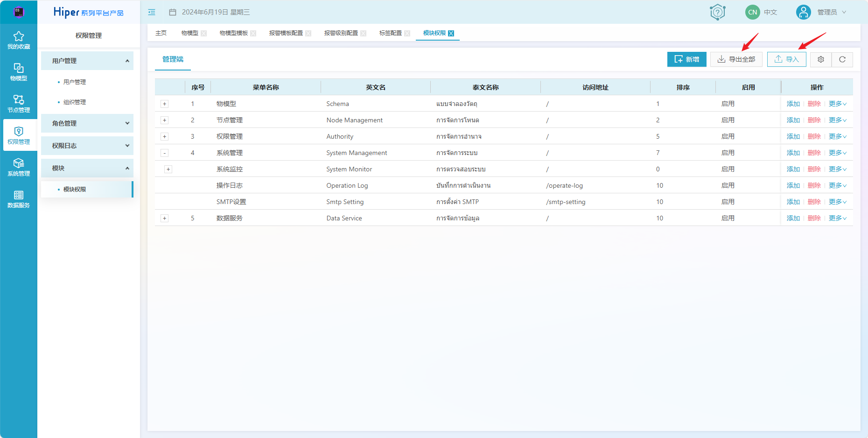This screenshot has height=438, width=868.
Task: Click 添加 in the 节点管理 row
Action: point(793,120)
